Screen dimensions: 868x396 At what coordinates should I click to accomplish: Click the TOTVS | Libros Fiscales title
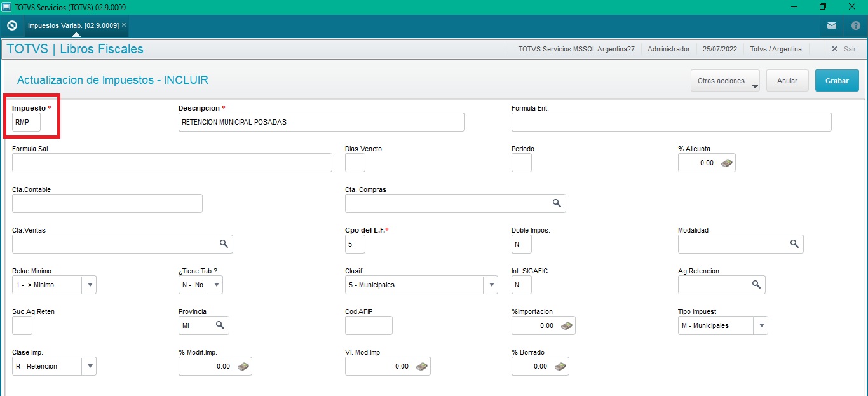[x=75, y=49]
